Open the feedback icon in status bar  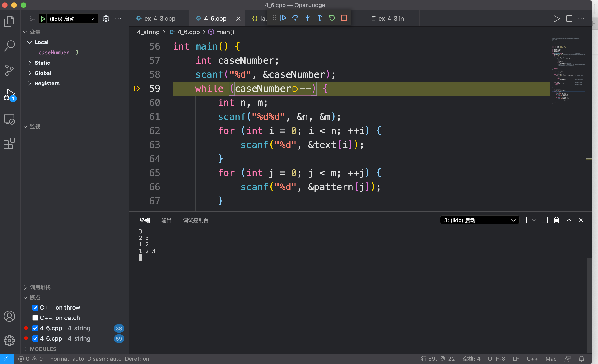coord(568,359)
